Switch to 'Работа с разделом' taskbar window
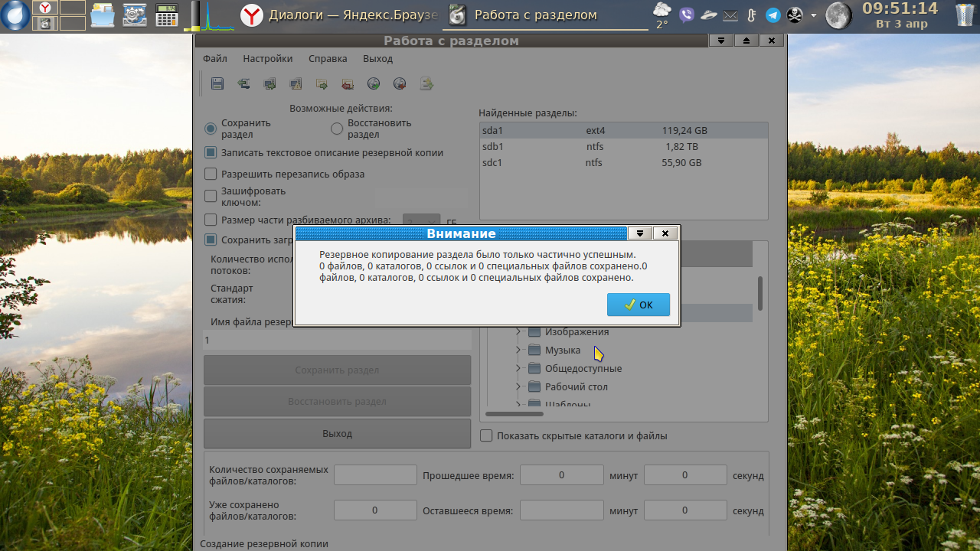This screenshot has width=980, height=551. pos(545,15)
